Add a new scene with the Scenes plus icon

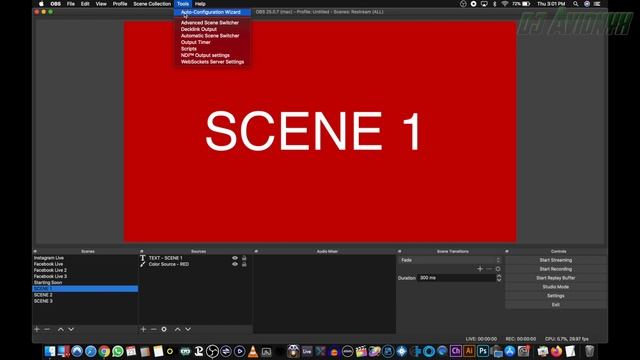[x=37, y=329]
